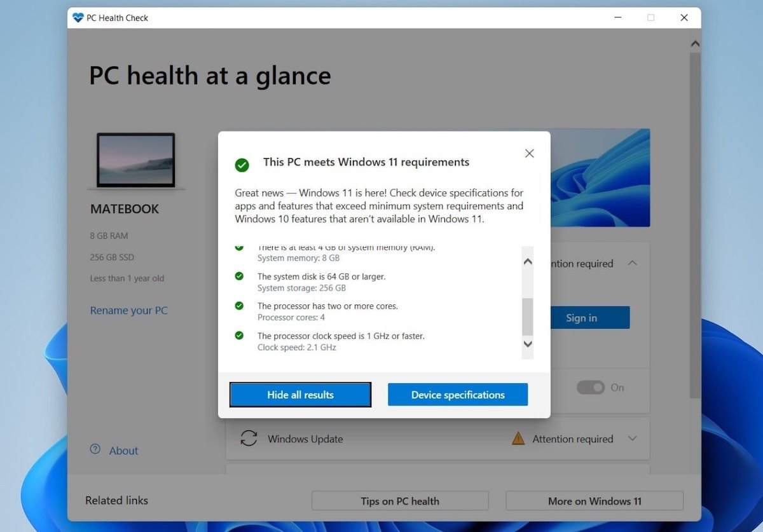Click the 'PC health at a glance' heading

[210, 76]
